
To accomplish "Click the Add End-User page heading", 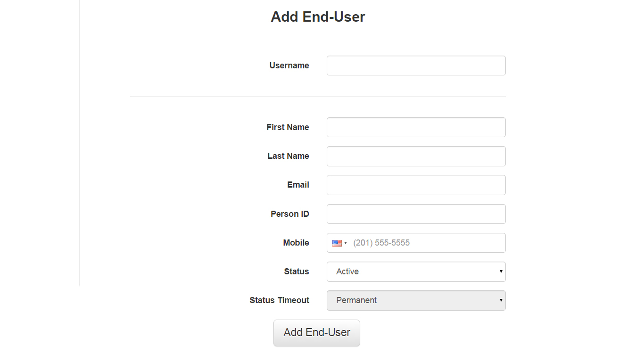I will 318,17.
